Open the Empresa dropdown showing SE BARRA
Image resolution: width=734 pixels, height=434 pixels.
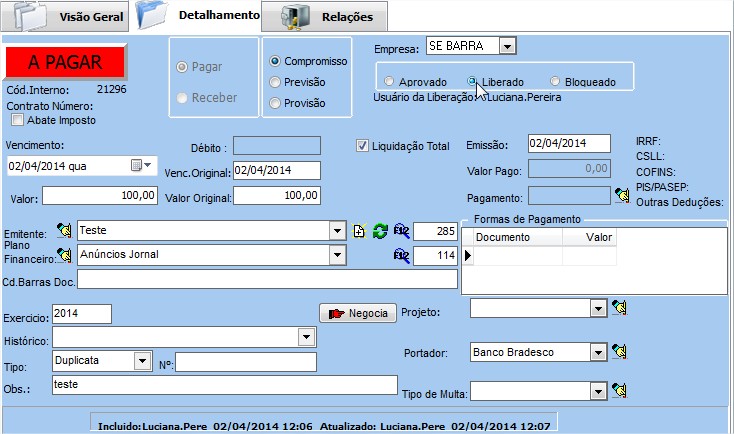(507, 46)
